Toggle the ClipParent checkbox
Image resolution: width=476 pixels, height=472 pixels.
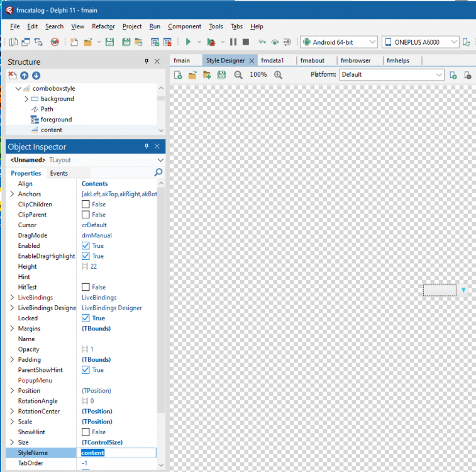coord(86,215)
